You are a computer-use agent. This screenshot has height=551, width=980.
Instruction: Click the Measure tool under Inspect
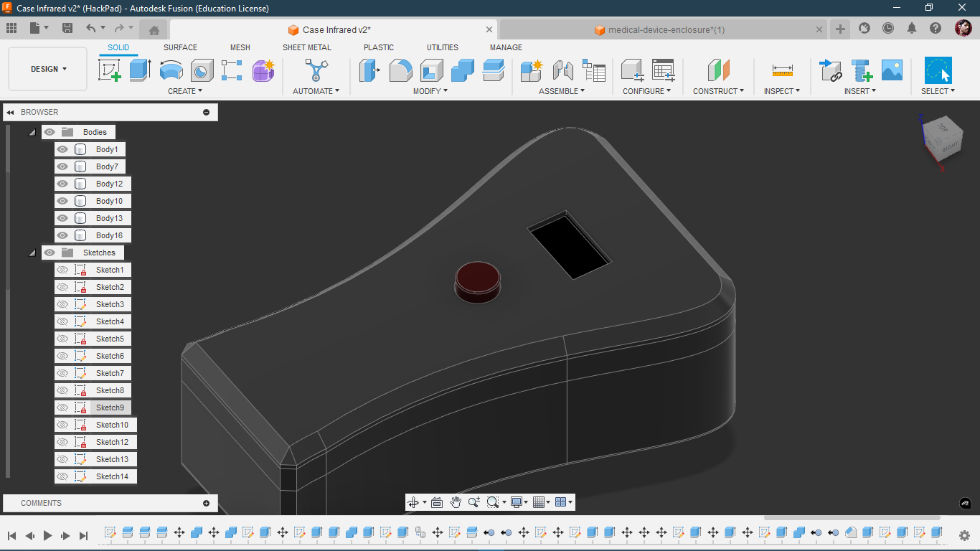point(782,70)
